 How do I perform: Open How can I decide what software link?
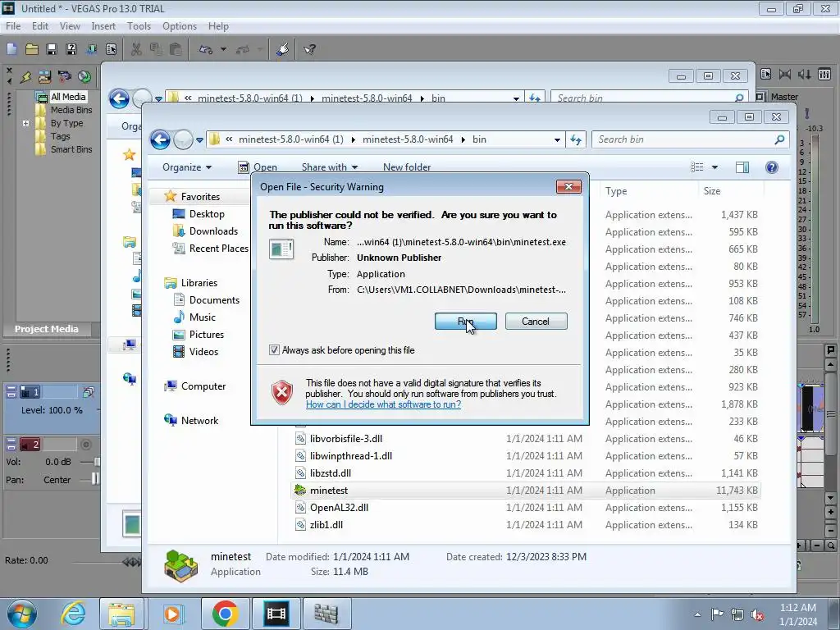click(383, 404)
